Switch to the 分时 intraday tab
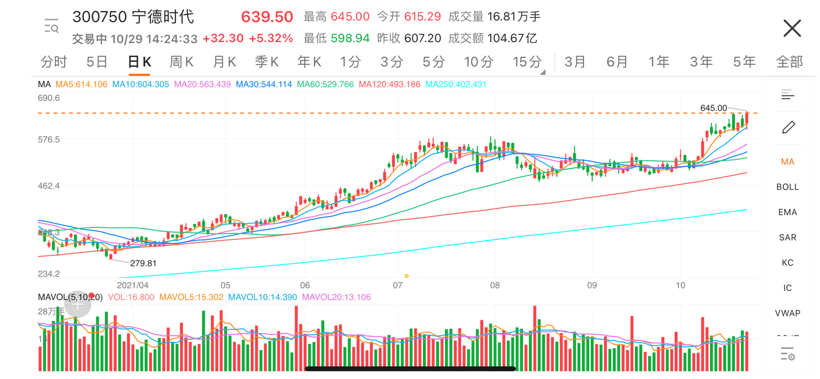Viewport: 820px width, 379px height. [54, 62]
